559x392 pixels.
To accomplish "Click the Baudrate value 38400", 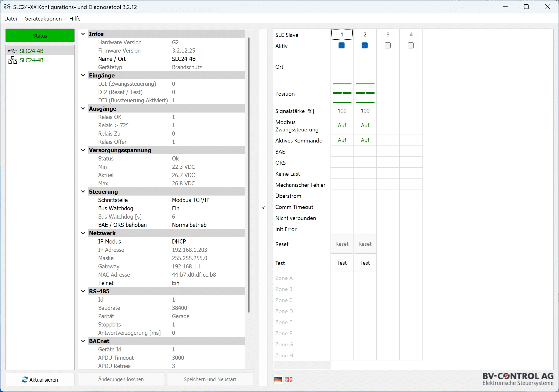I will 179,308.
